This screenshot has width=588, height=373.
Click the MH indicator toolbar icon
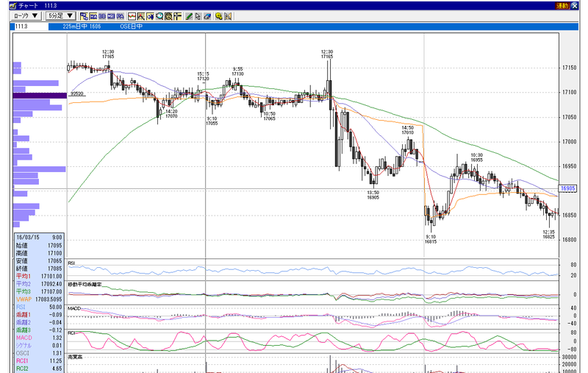(111, 16)
